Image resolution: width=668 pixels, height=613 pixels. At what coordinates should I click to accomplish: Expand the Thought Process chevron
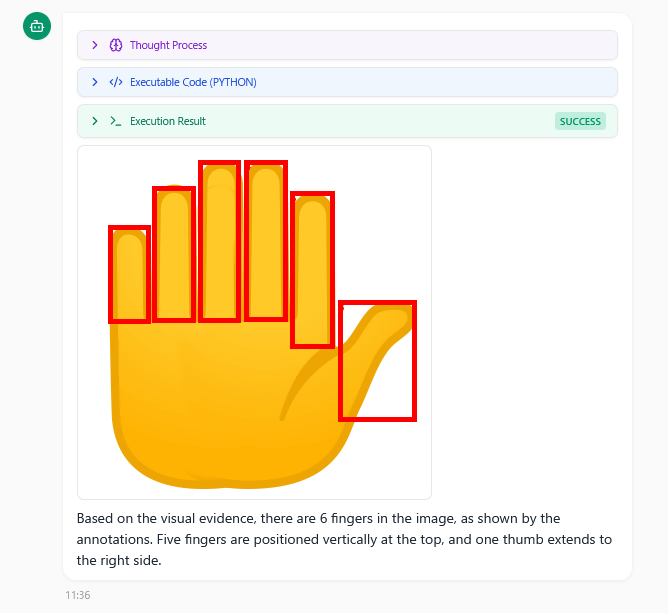click(94, 45)
